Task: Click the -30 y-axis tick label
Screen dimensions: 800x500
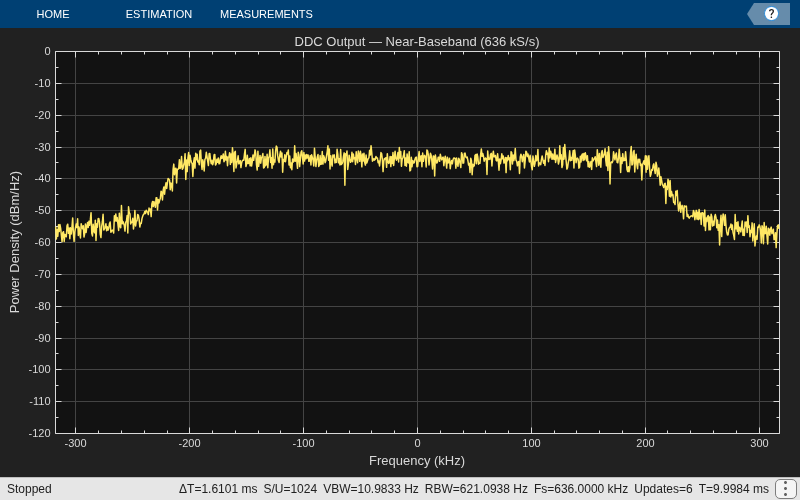Action: point(42,147)
